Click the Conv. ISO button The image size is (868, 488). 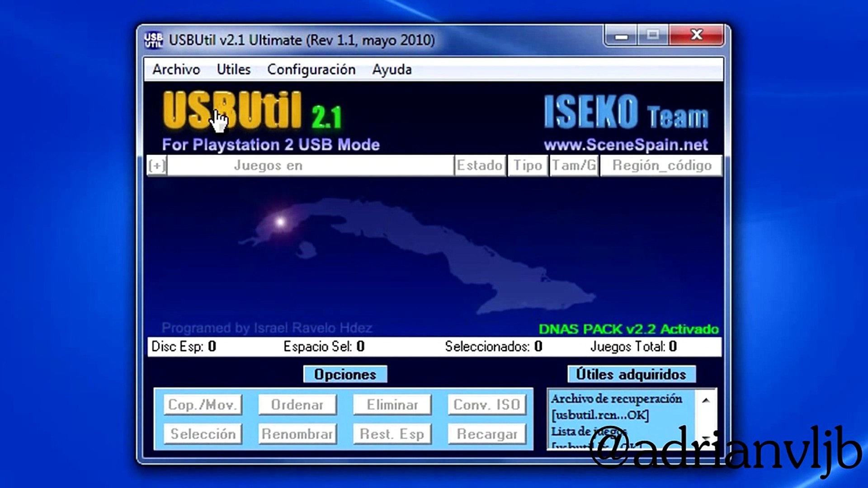(x=487, y=404)
